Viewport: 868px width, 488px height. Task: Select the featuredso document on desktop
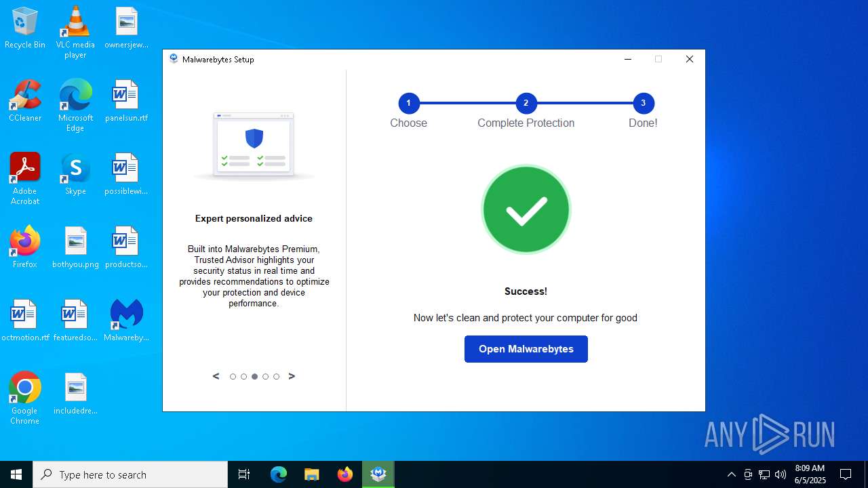75,321
